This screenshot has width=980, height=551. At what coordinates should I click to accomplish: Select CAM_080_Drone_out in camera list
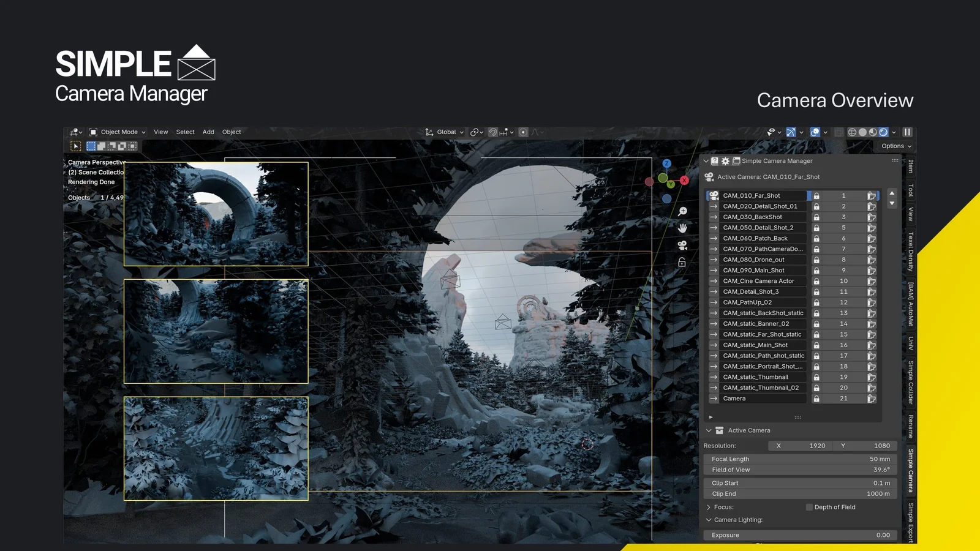tap(759, 260)
